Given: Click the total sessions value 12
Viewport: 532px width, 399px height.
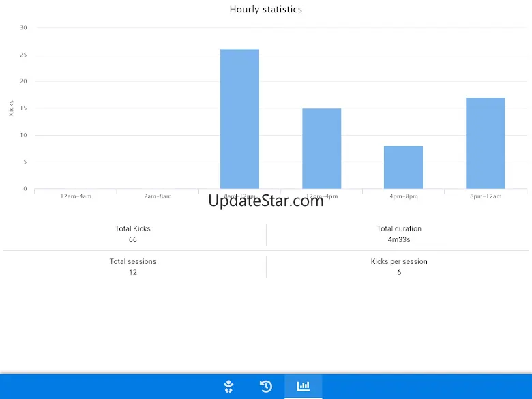Looking at the screenshot, I should point(133,272).
